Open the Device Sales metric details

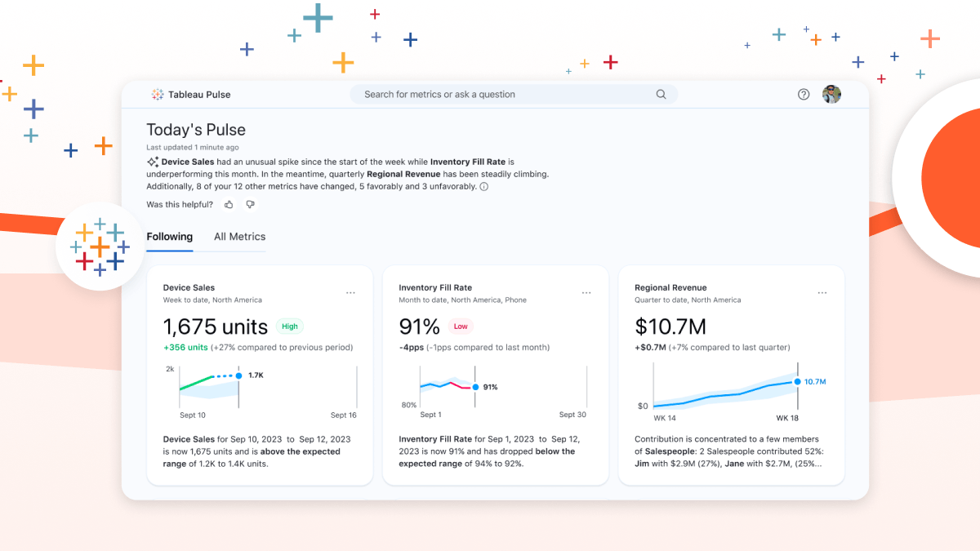189,287
